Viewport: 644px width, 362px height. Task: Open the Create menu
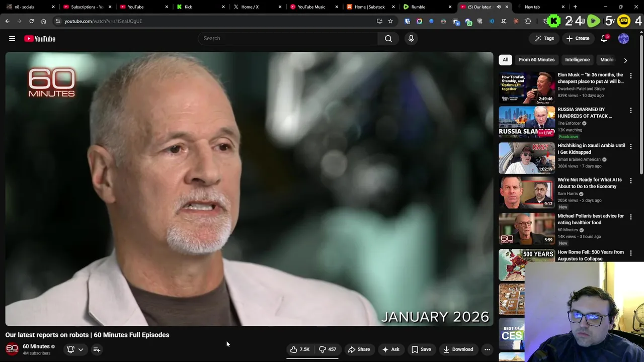click(x=578, y=38)
